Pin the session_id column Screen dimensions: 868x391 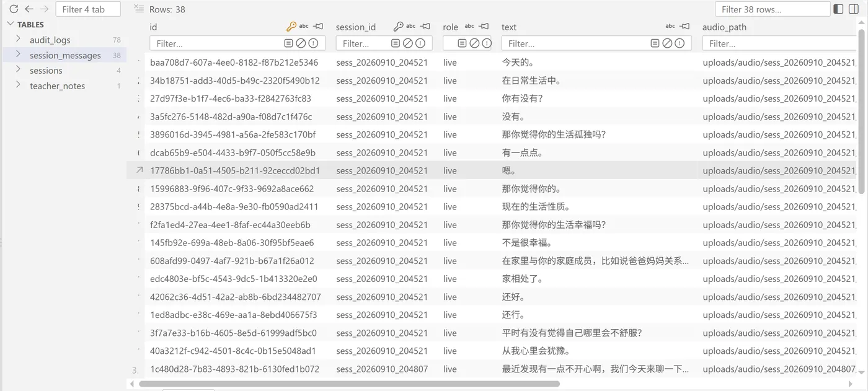tap(425, 27)
